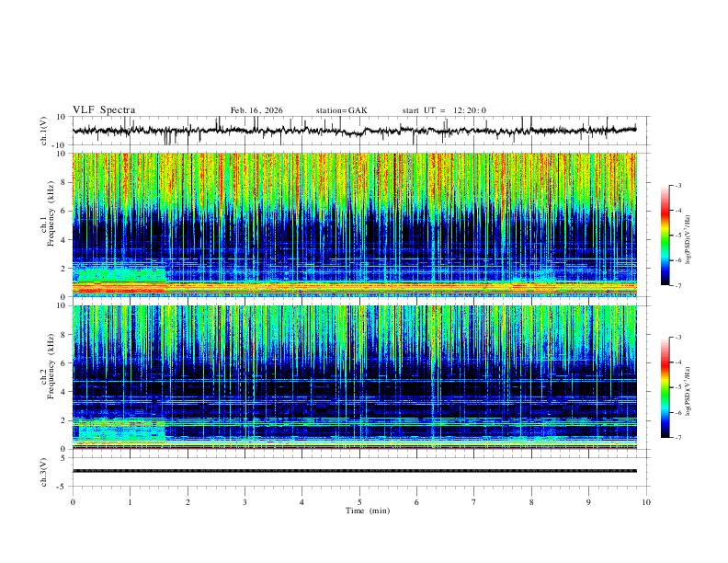Click the "8" kHz tick on ch.1 spectrogram
This screenshot has width=728, height=563.
tap(63, 182)
